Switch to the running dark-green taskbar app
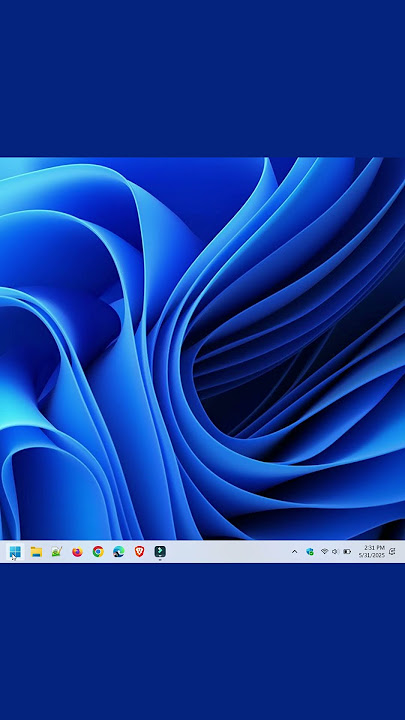This screenshot has width=405, height=720. (160, 551)
